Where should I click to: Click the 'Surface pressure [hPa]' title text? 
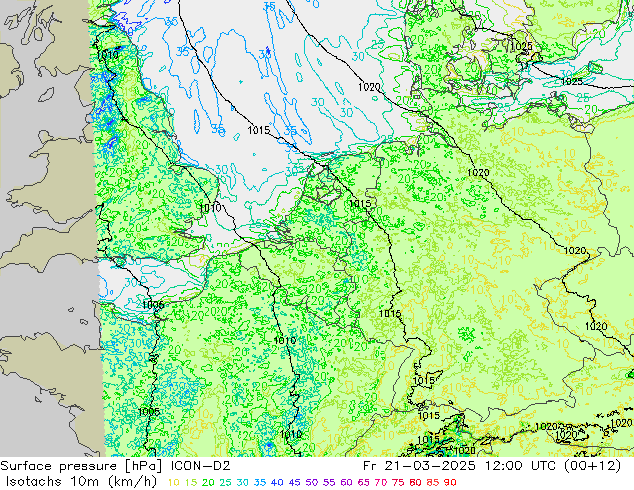81,466
